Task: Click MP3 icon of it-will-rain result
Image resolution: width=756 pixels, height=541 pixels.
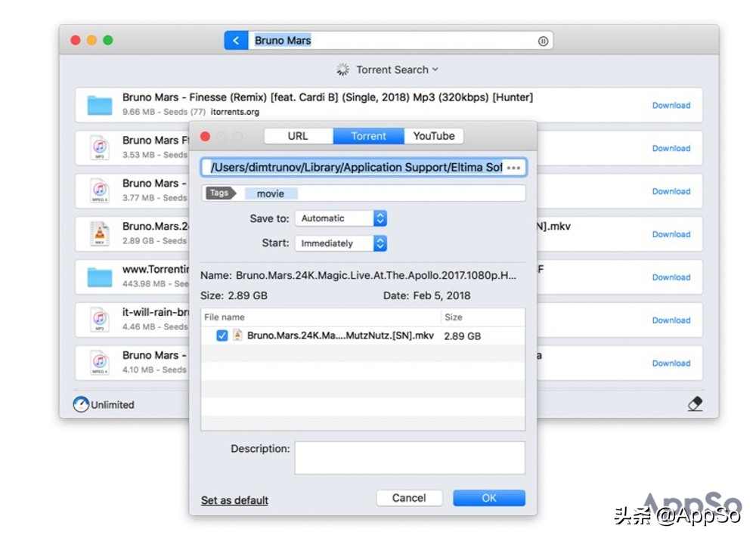Action: click(x=100, y=320)
